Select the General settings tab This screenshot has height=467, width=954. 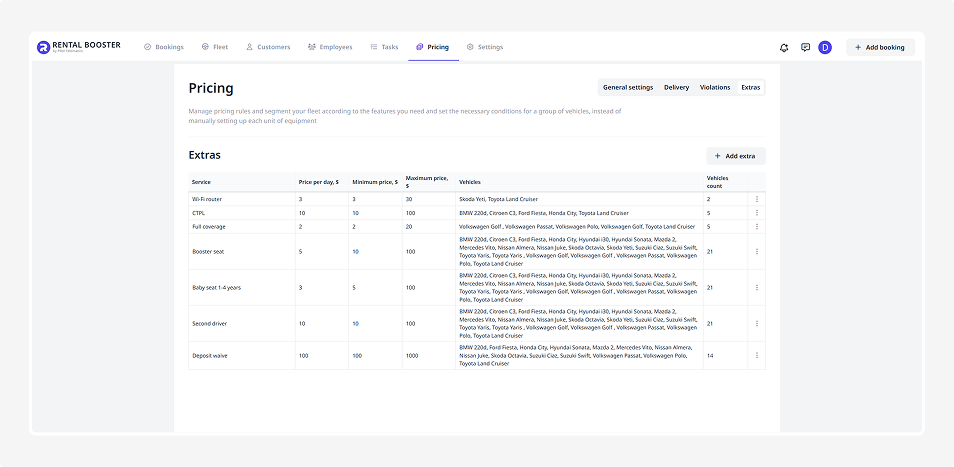[x=628, y=88]
